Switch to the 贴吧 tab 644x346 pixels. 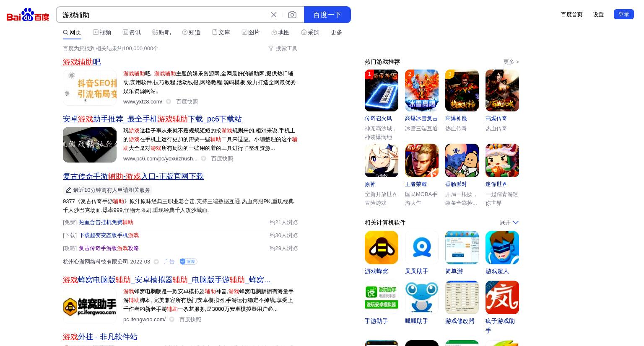pyautogui.click(x=161, y=32)
